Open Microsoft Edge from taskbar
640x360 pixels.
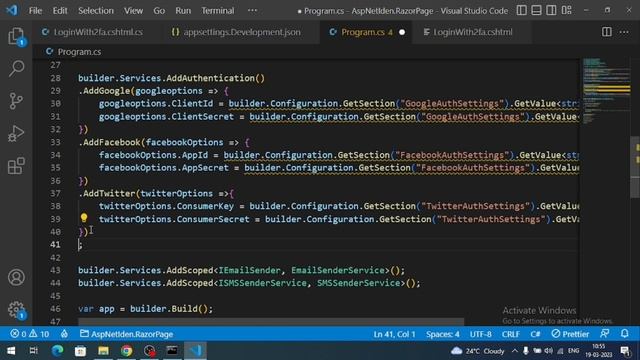(58, 351)
